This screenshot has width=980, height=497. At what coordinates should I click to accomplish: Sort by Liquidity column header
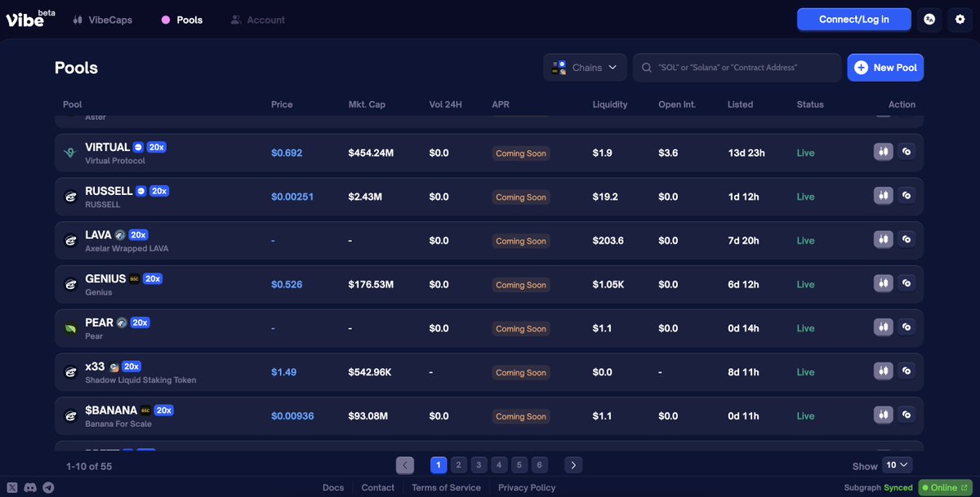coord(610,104)
